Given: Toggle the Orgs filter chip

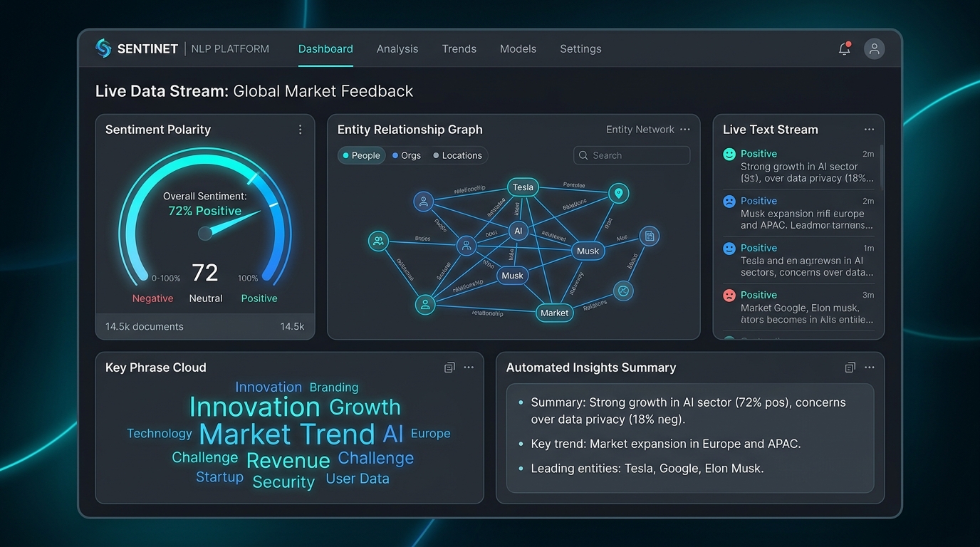Looking at the screenshot, I should (407, 155).
